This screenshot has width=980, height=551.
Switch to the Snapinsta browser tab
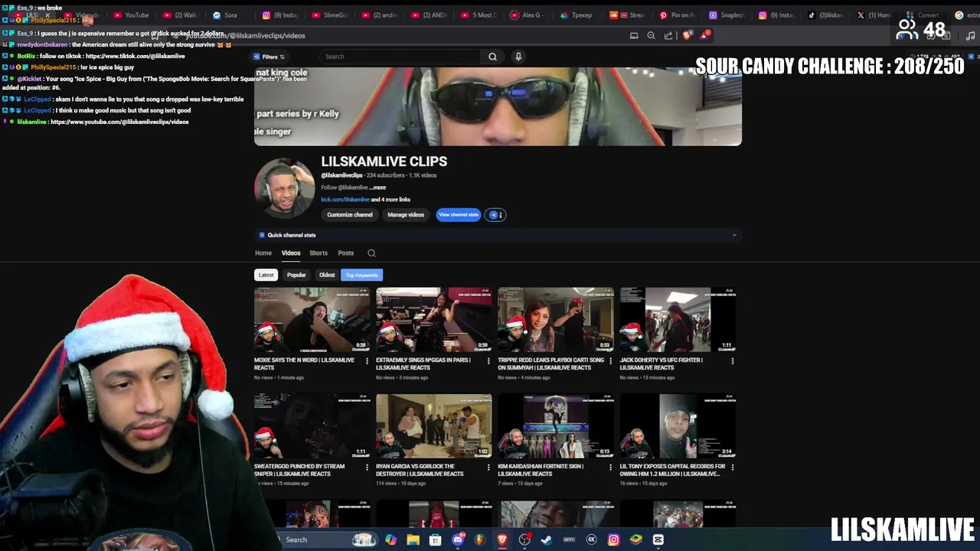coord(727,15)
